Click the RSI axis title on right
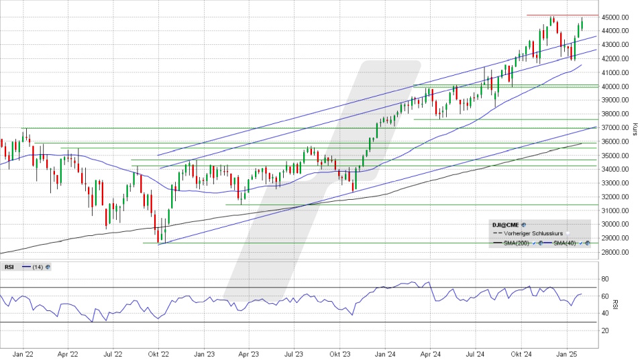Screen dimensions: 644x362 615,304
